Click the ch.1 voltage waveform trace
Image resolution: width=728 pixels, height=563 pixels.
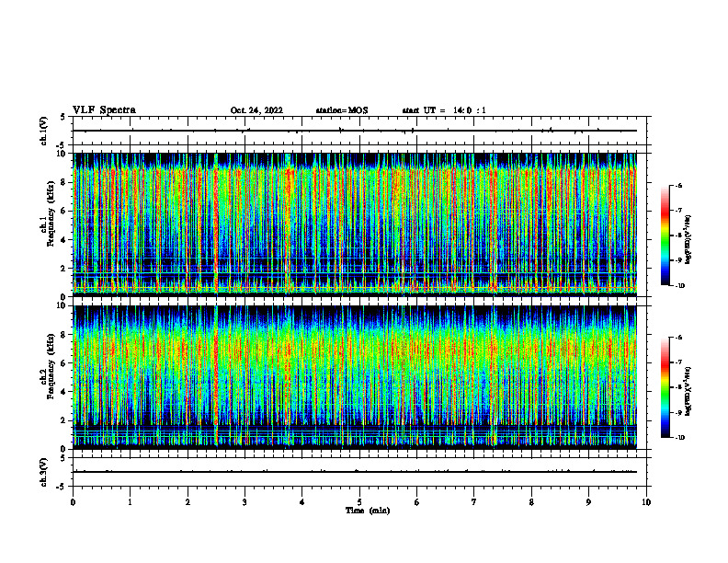(x=355, y=131)
